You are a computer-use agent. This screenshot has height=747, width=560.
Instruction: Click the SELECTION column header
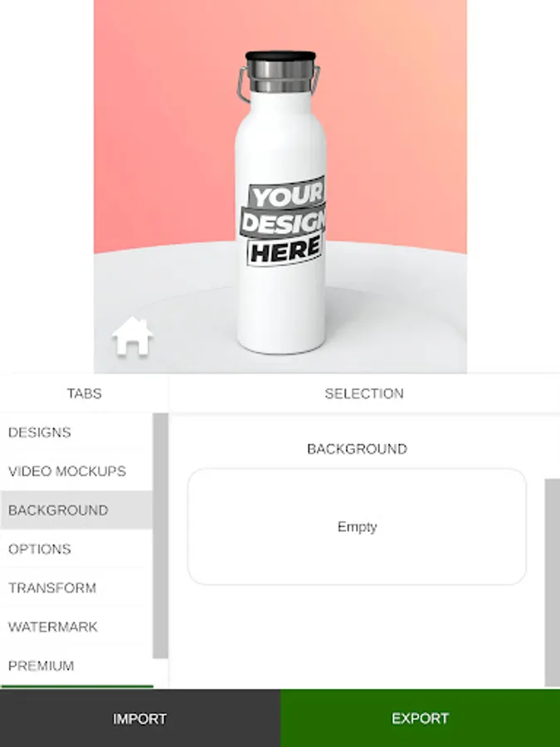point(364,393)
